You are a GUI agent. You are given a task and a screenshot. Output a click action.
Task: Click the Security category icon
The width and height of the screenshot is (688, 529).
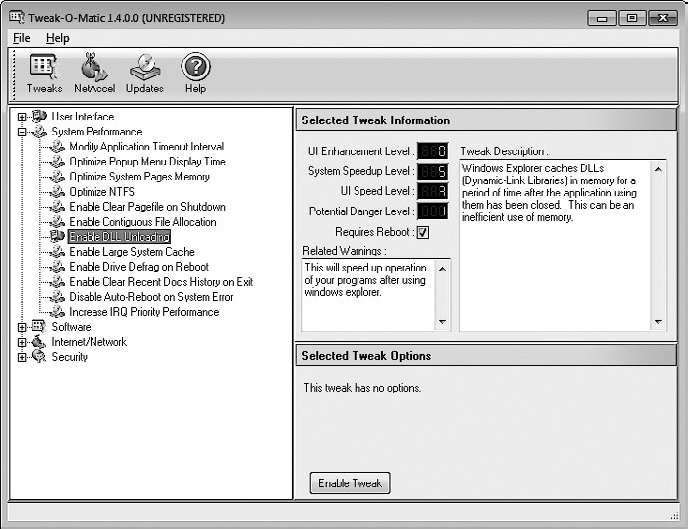39,356
